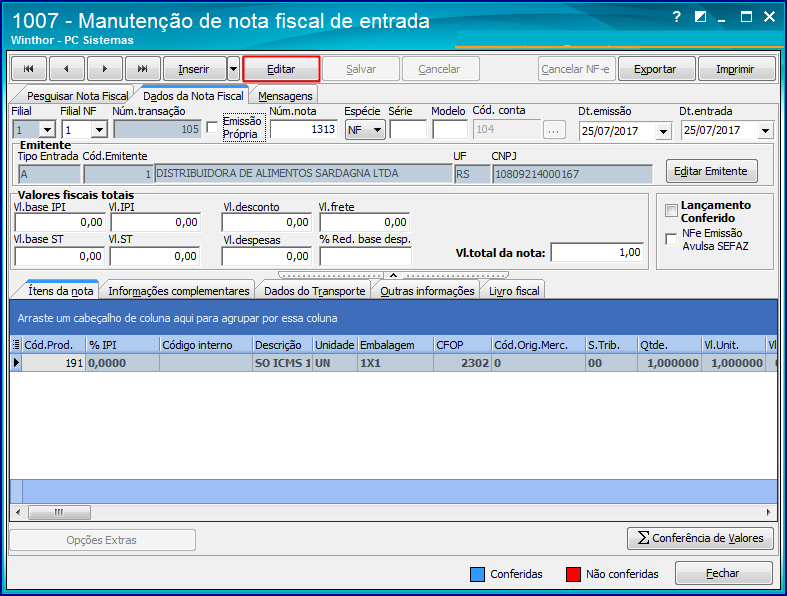Open the Dt.emissão date picker
The width and height of the screenshot is (787, 596).
click(664, 132)
